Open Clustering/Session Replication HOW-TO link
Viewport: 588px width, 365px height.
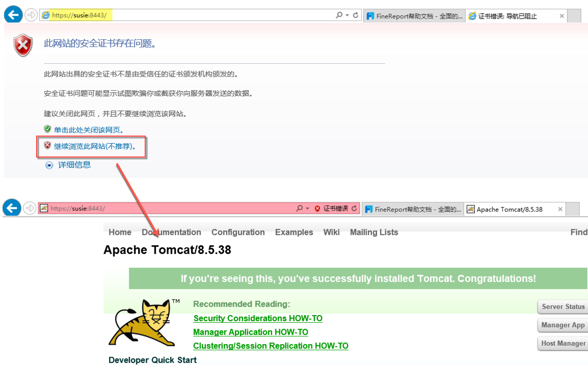point(271,346)
